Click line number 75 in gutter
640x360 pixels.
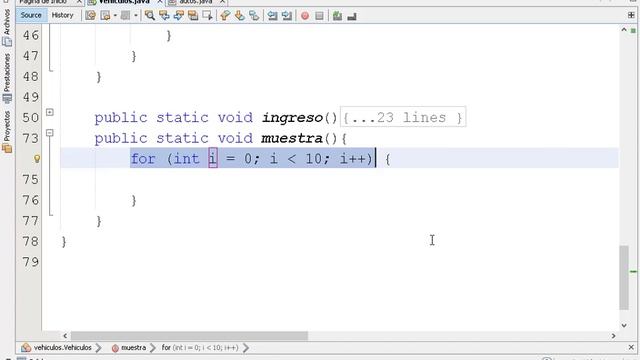tap(31, 180)
